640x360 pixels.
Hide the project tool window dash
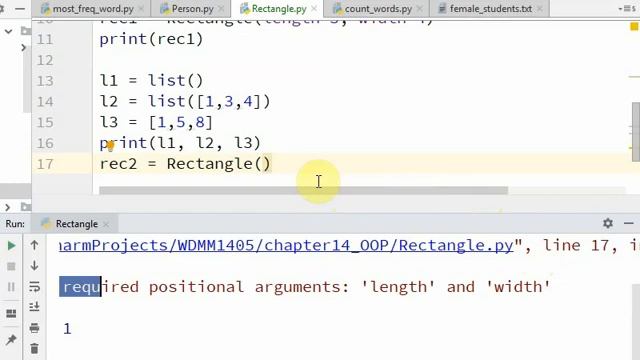(20, 9)
